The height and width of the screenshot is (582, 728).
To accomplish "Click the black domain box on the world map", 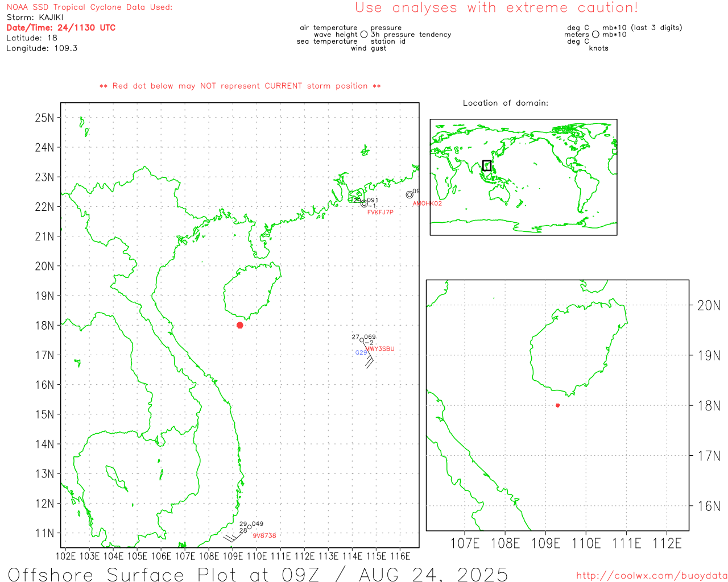I will [x=487, y=165].
